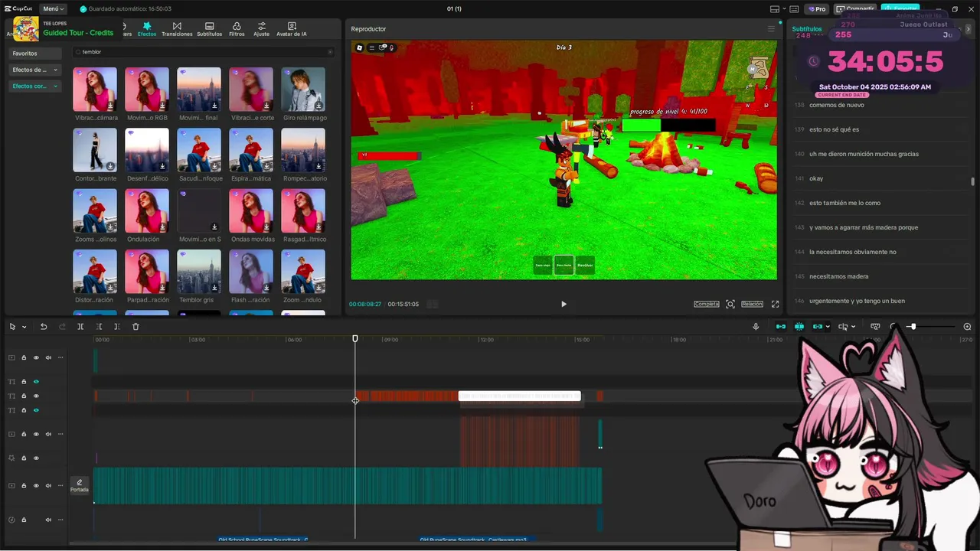980x551 pixels.
Task: Open the Reproductor panel menu icon
Action: [771, 29]
